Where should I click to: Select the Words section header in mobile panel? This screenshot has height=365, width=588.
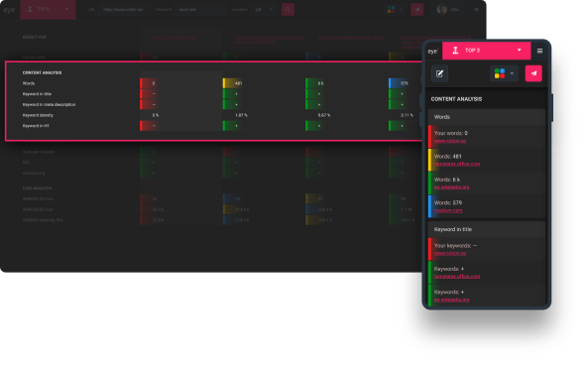tap(487, 117)
